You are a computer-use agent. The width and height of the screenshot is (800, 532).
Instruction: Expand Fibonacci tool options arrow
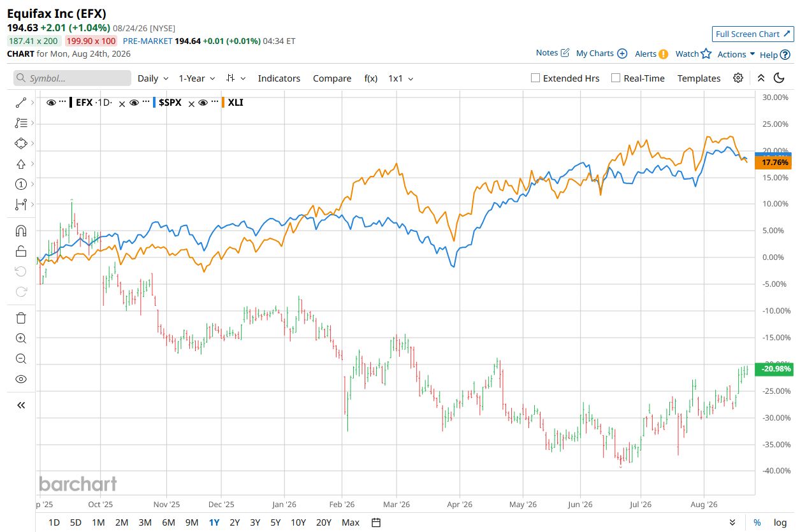[x=33, y=123]
